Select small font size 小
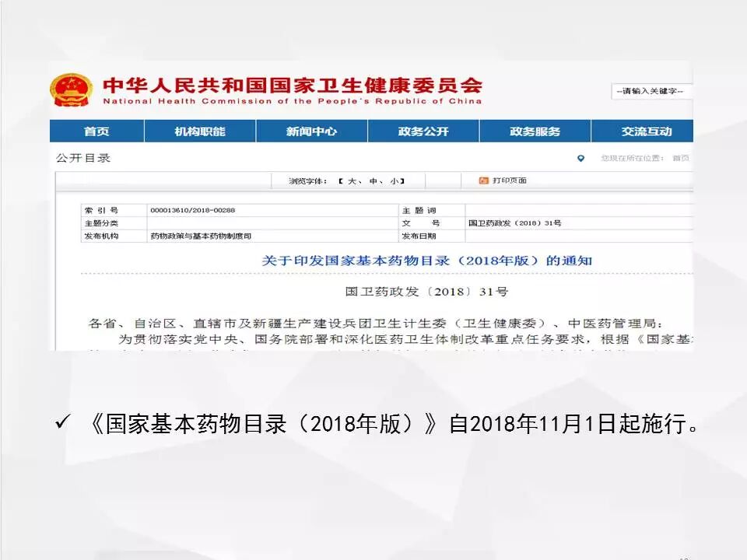 coord(394,181)
